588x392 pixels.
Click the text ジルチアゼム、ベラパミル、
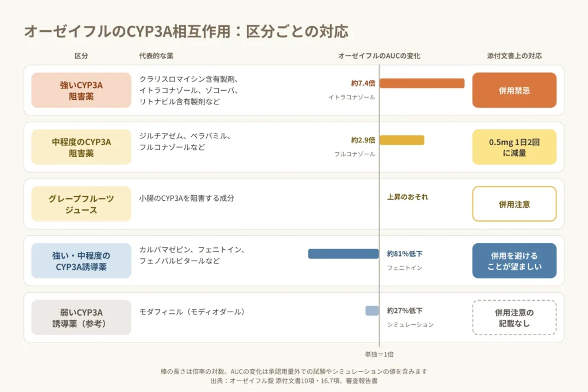185,136
